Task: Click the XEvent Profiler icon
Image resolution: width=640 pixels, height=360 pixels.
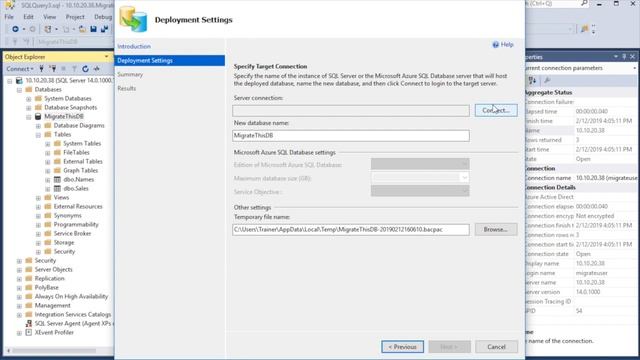Action: 29,333
